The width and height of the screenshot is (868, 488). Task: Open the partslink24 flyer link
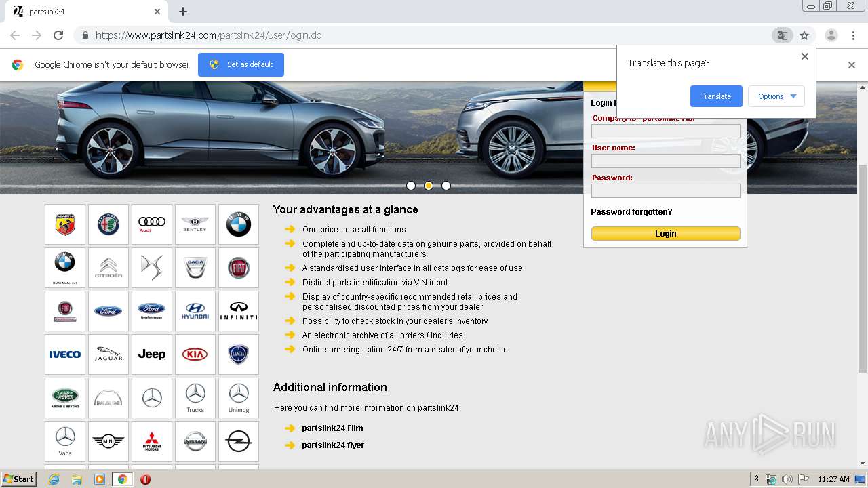(x=333, y=445)
